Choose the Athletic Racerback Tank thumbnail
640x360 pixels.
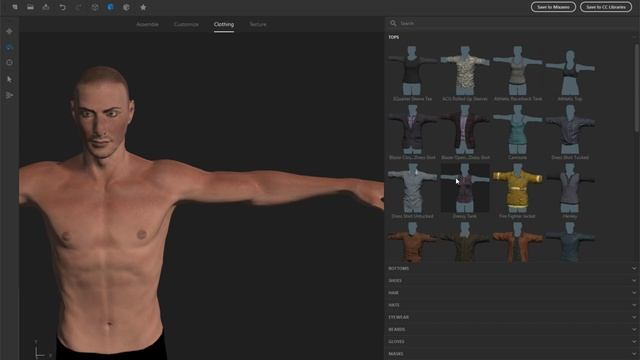518,70
